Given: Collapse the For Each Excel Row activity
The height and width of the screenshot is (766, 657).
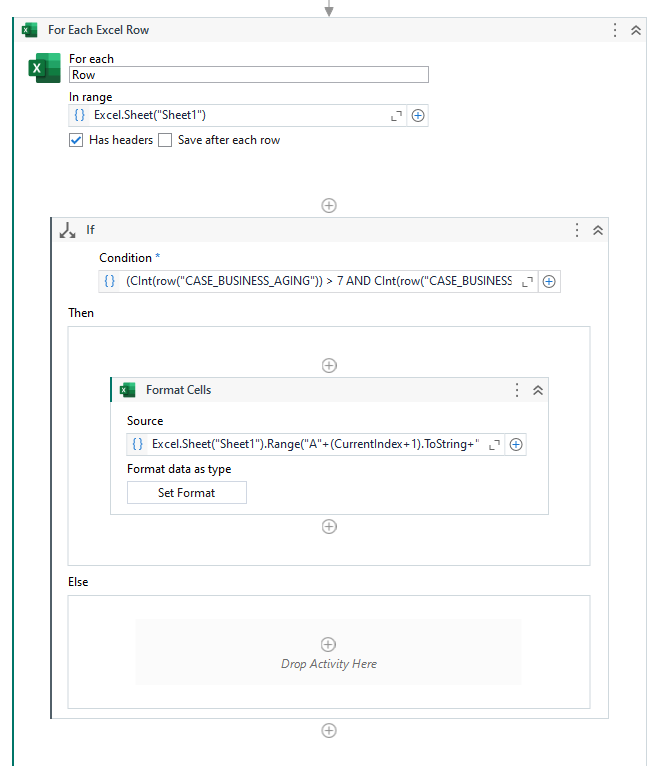Looking at the screenshot, I should 636,30.
